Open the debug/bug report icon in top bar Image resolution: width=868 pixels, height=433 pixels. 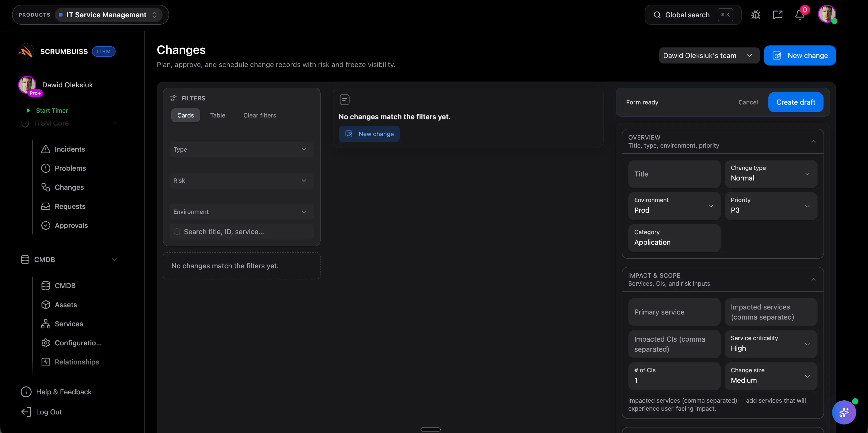pos(755,15)
